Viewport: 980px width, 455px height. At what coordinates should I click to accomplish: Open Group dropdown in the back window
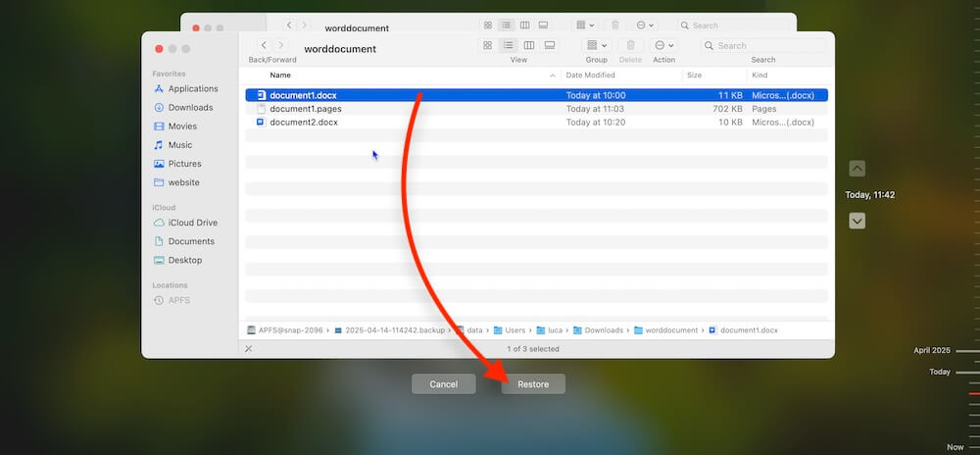pyautogui.click(x=586, y=25)
